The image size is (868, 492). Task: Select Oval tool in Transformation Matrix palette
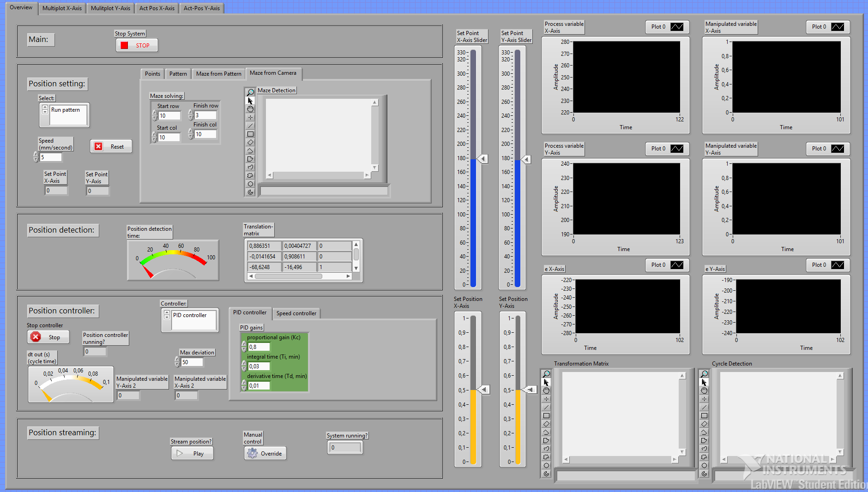point(546,465)
